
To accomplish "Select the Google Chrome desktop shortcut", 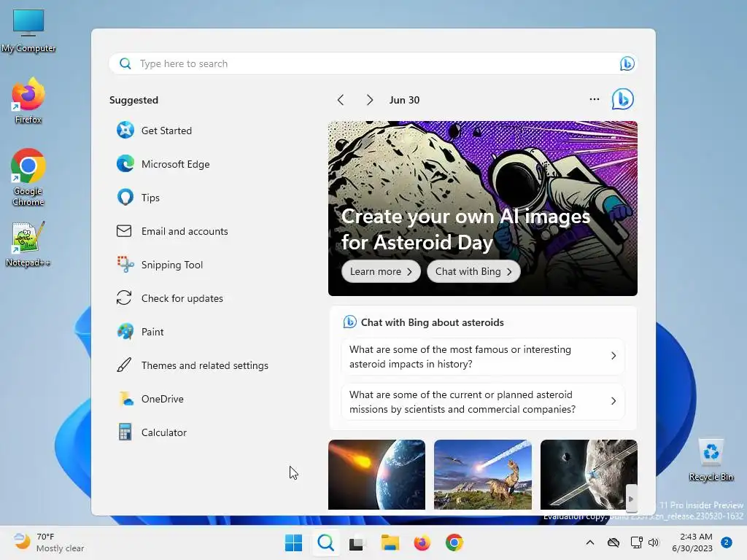I will [x=28, y=177].
